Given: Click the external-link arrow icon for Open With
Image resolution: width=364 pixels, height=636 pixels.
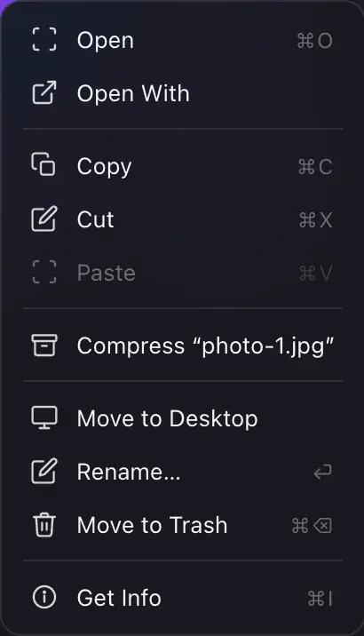Looking at the screenshot, I should [x=44, y=92].
